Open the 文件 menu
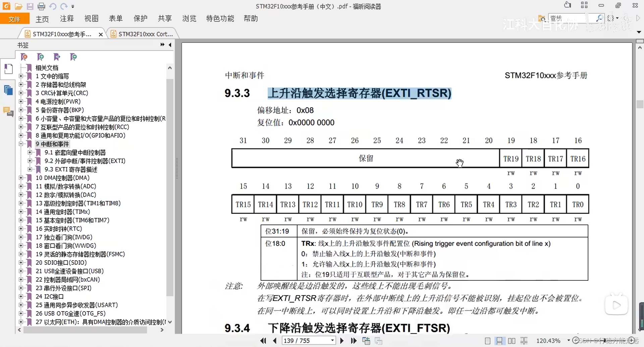The width and height of the screenshot is (644, 347). coord(14,19)
